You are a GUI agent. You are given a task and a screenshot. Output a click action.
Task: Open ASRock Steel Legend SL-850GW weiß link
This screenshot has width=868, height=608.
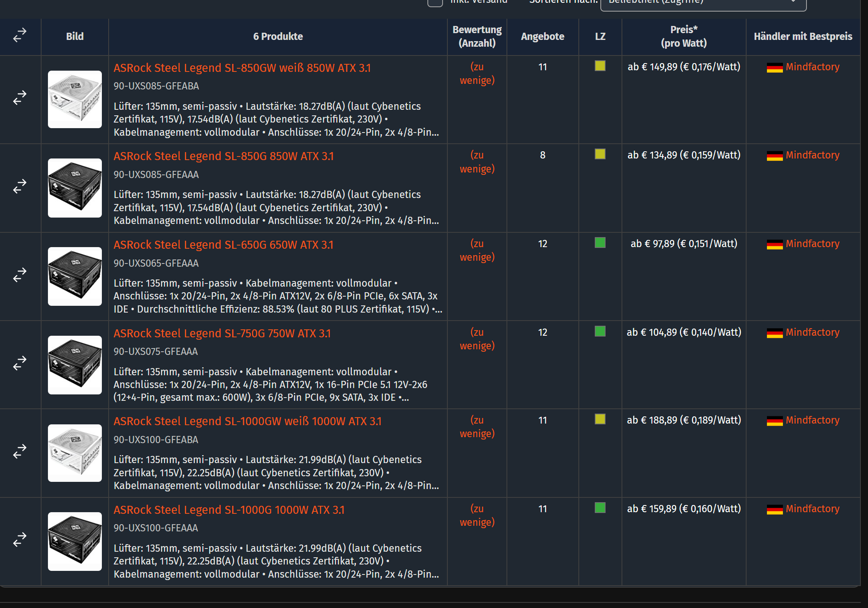click(242, 68)
